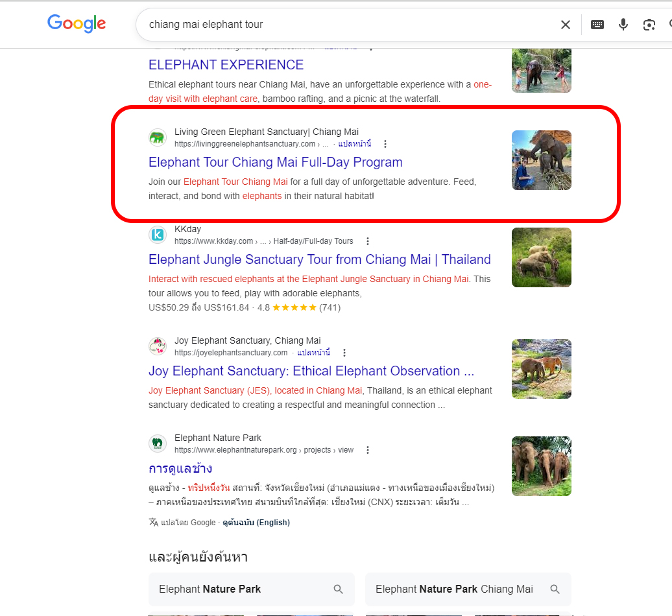
Task: Open the ELEPHANT EXPERIENCE result link
Action: coord(226,65)
